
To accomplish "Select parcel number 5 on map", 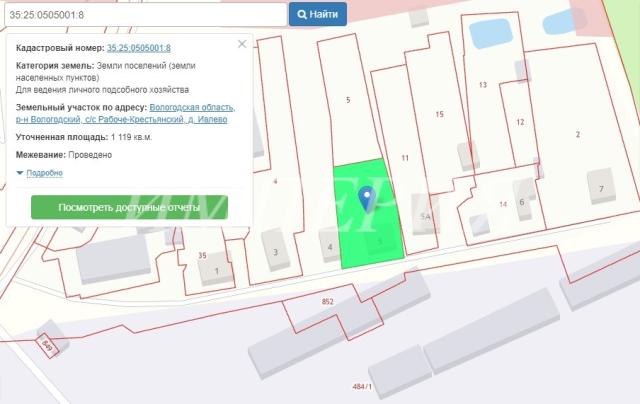I will pos(348,100).
